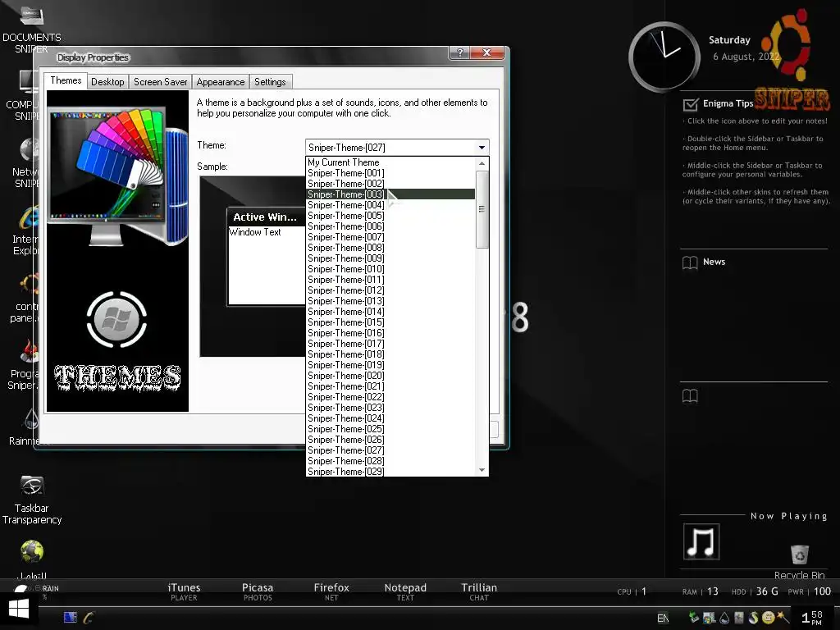Click the theme list scroll-down arrow
This screenshot has height=630, width=840.
click(482, 470)
